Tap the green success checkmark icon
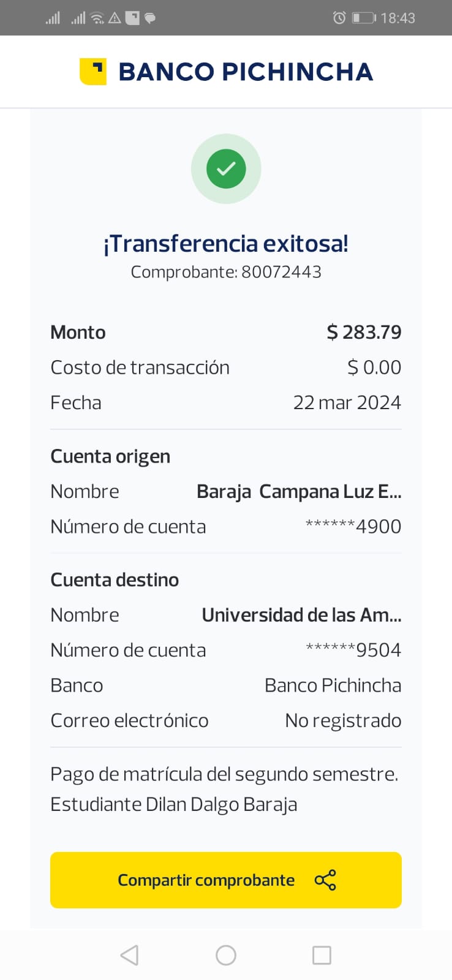Image resolution: width=452 pixels, height=980 pixels. pos(226,168)
